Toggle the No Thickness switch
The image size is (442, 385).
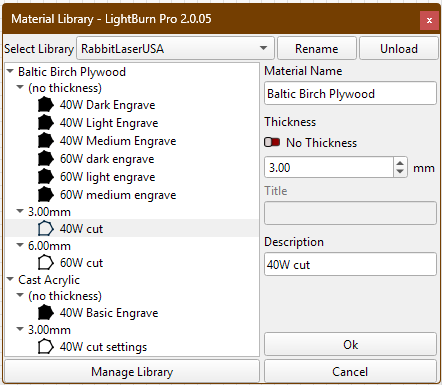pos(272,142)
